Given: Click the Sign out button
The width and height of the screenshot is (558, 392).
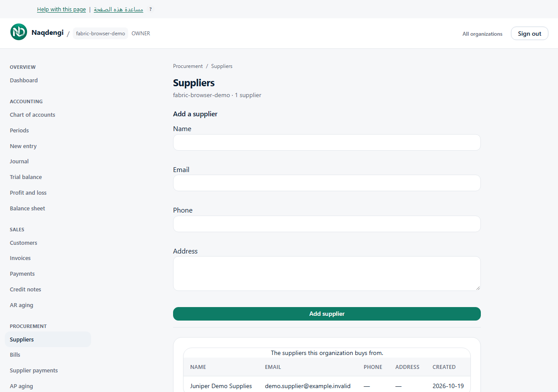Looking at the screenshot, I should pos(530,34).
